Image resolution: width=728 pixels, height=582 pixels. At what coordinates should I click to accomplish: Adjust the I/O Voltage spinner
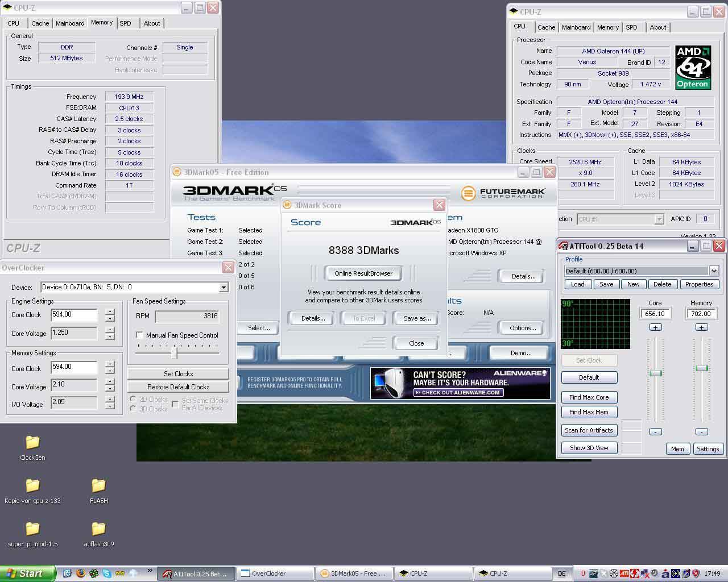(110, 403)
